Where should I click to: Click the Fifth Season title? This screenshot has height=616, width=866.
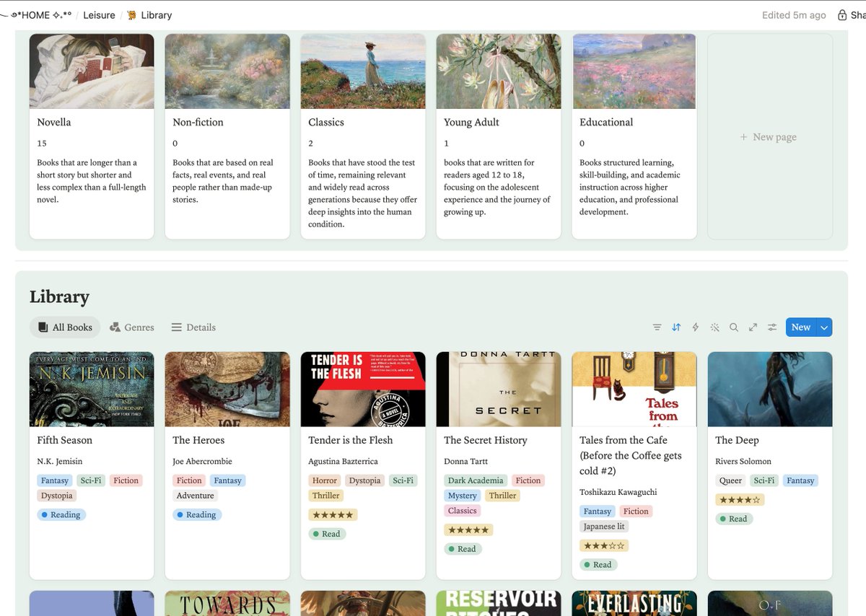click(x=65, y=440)
